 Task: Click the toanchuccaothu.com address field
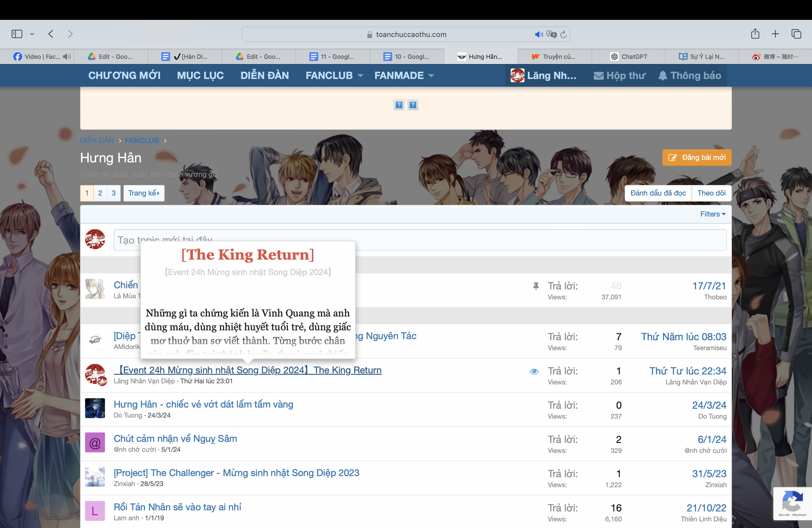(406, 34)
